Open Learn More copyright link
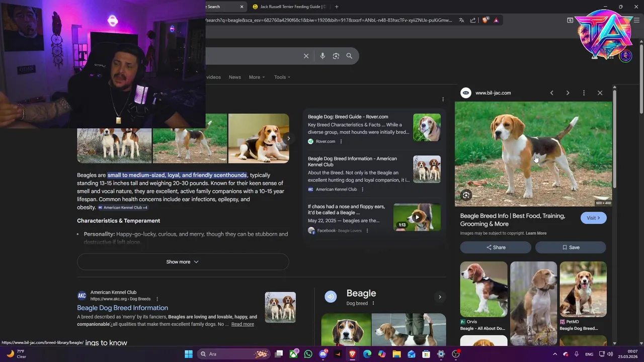 click(536, 233)
